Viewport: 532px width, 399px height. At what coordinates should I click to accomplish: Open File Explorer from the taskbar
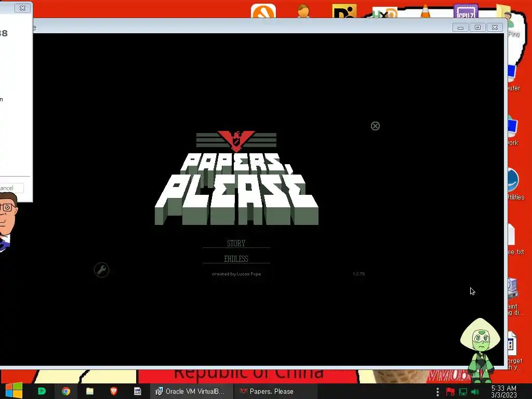coord(90,391)
